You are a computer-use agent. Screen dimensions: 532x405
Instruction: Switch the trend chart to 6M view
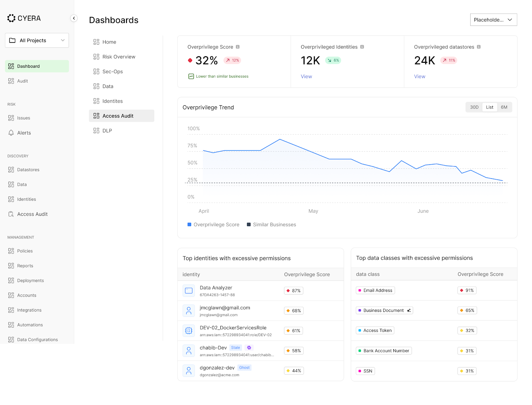tap(504, 107)
